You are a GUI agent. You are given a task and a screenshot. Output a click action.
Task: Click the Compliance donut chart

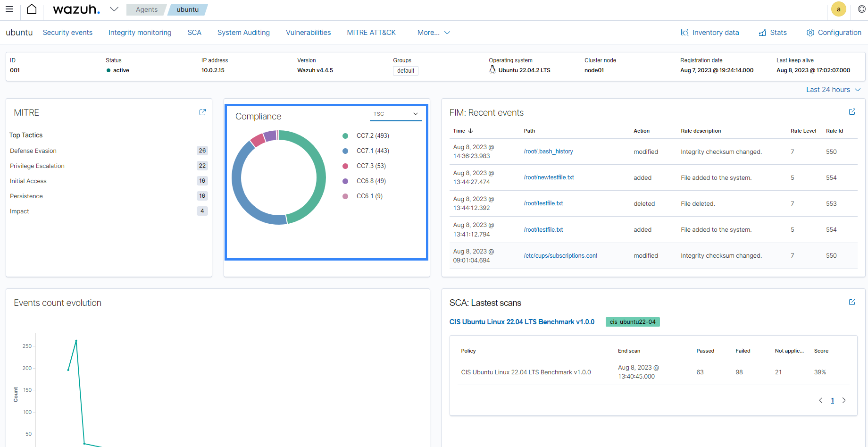[x=279, y=177]
